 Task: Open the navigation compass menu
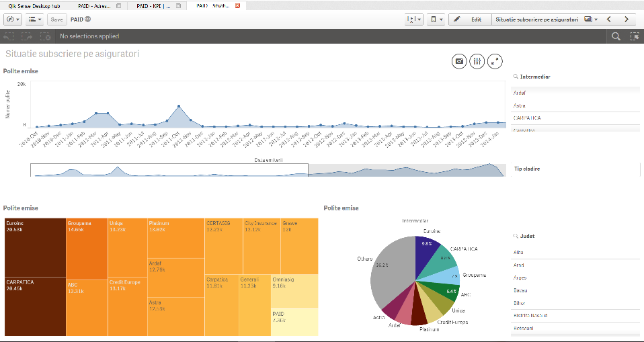click(x=13, y=19)
